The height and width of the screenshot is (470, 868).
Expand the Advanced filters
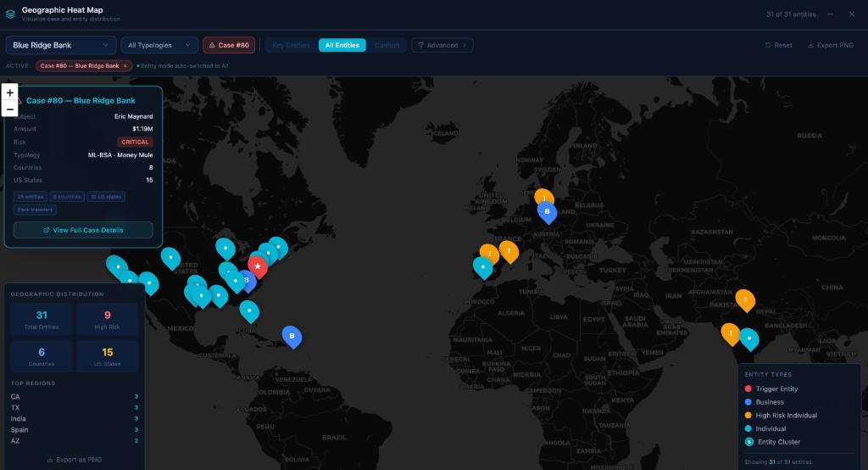click(x=442, y=45)
